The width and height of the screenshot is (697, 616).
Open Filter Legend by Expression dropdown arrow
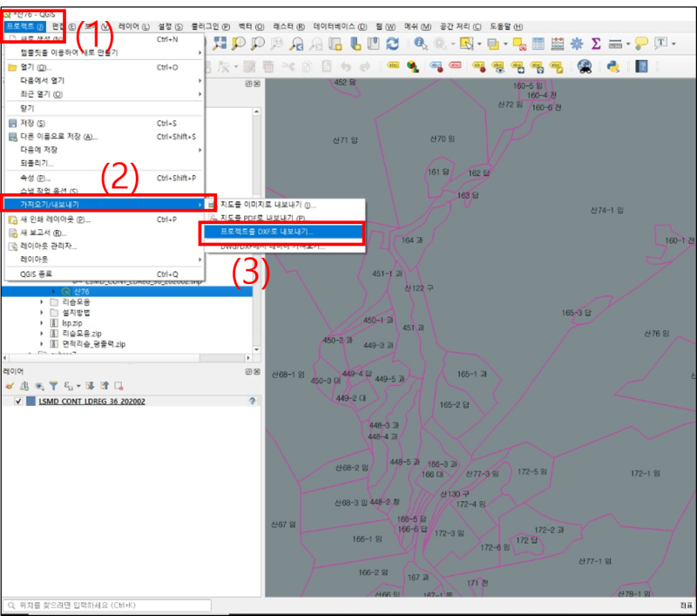pyautogui.click(x=78, y=386)
